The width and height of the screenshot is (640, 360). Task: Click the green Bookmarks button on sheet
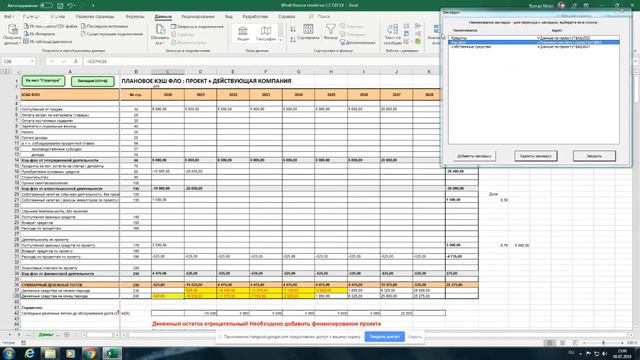(93, 81)
